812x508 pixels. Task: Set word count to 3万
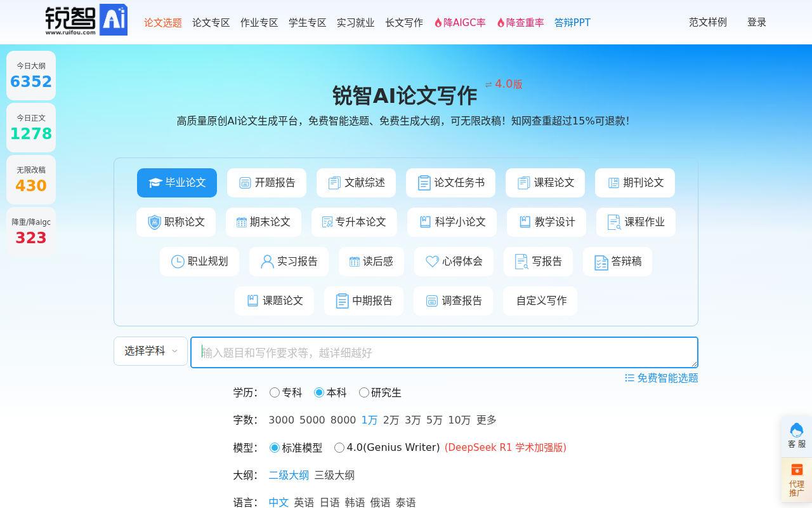pos(413,420)
